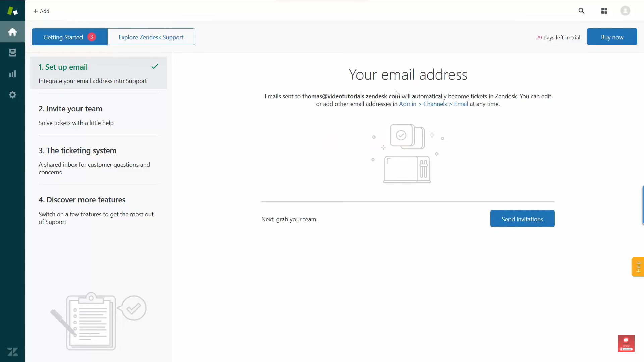This screenshot has width=644, height=362.
Task: Open the Views tickets icon in sidebar
Action: [12, 53]
